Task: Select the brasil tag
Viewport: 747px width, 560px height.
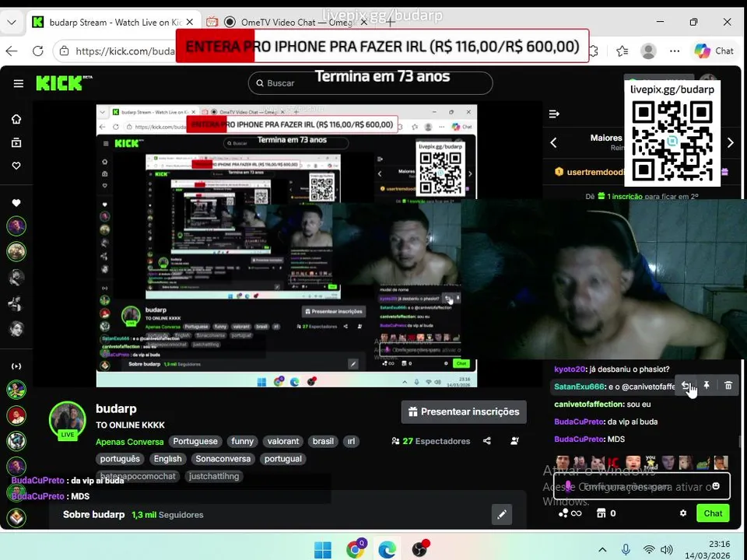Action: point(323,442)
